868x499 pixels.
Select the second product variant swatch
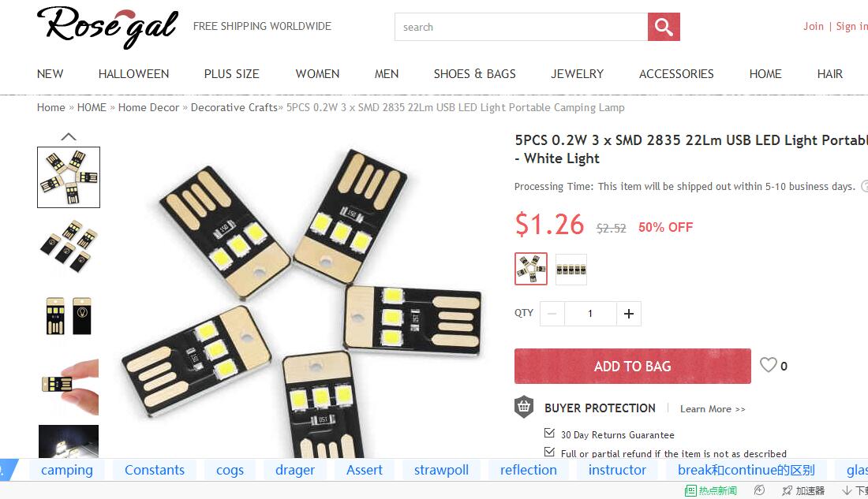pos(571,270)
